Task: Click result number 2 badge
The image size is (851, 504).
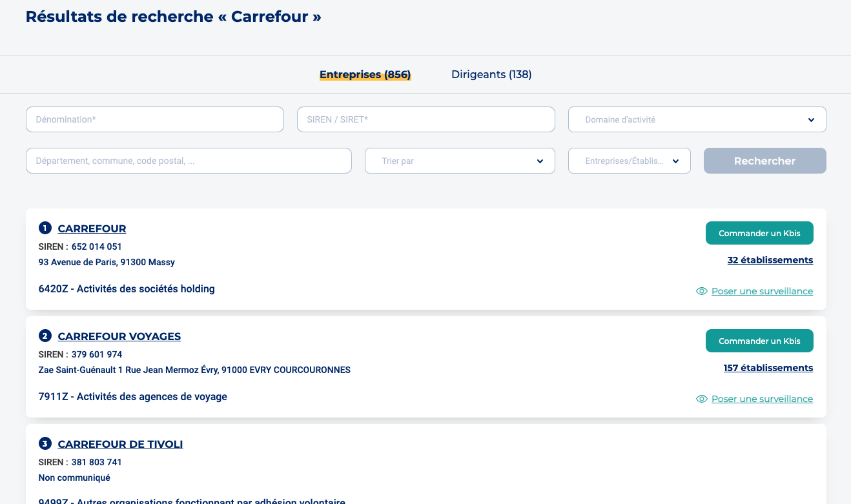Action: [45, 336]
